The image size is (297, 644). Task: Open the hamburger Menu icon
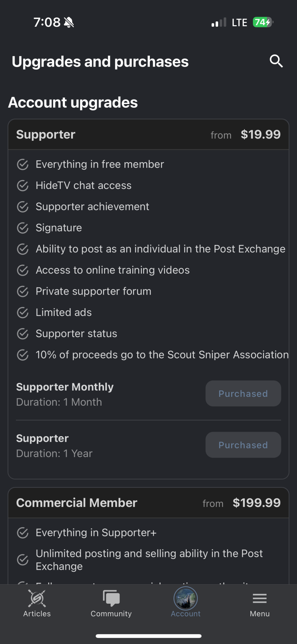point(260,598)
